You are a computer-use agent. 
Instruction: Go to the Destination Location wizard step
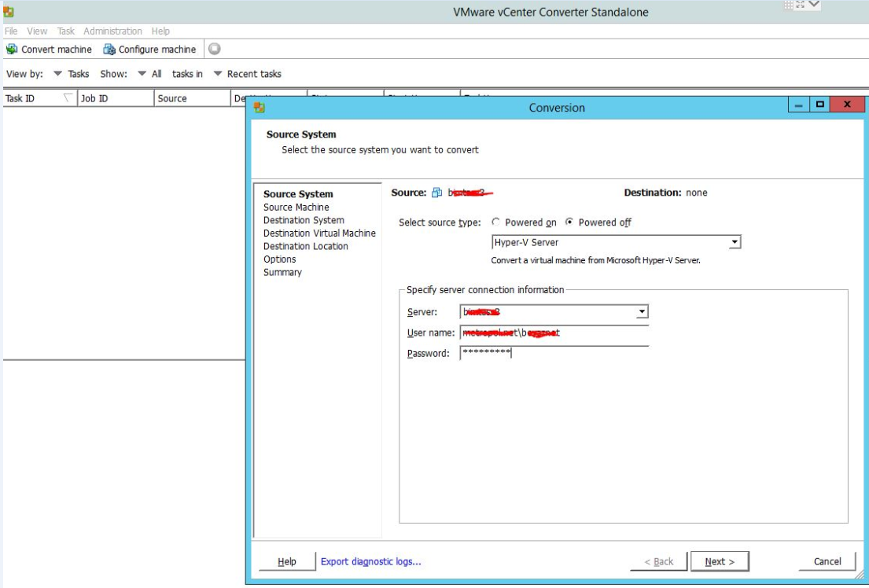click(305, 246)
